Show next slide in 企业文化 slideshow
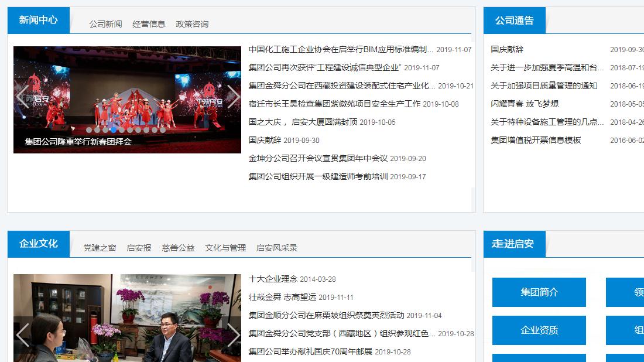This screenshot has width=644, height=362. [x=233, y=334]
